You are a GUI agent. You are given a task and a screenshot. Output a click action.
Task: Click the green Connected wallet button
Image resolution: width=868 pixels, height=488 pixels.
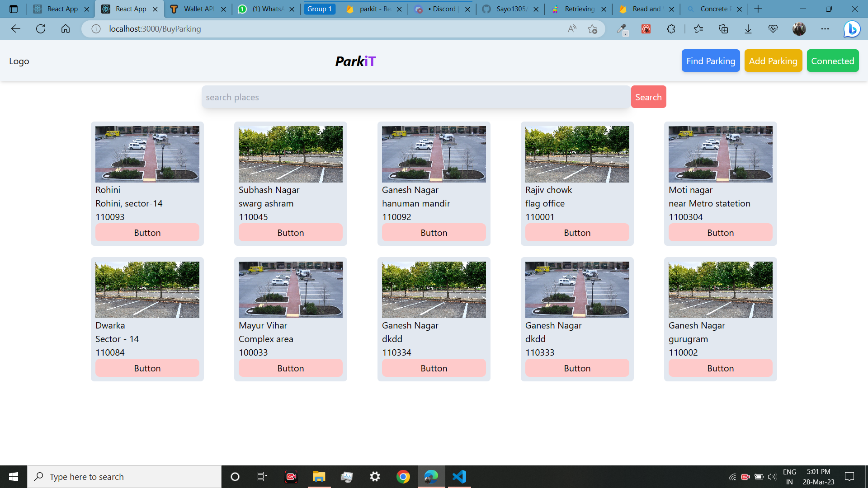[832, 61]
